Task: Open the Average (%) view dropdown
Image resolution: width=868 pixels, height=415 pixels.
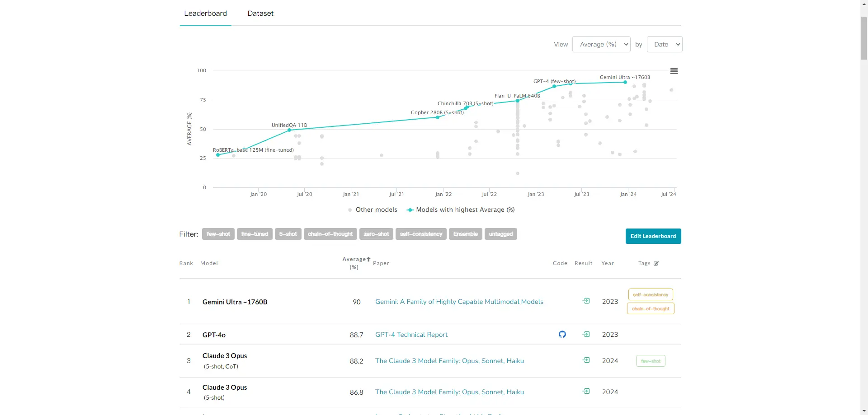Action: [601, 44]
